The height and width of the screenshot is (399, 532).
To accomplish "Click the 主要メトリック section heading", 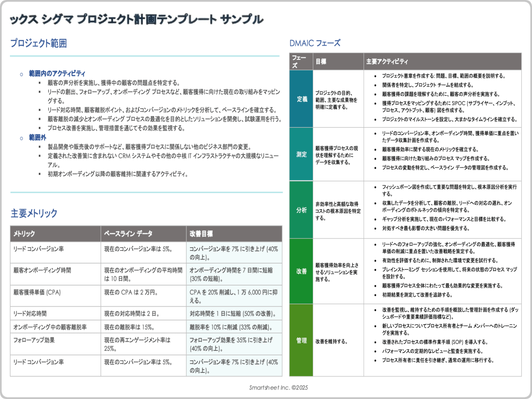I will [x=34, y=213].
